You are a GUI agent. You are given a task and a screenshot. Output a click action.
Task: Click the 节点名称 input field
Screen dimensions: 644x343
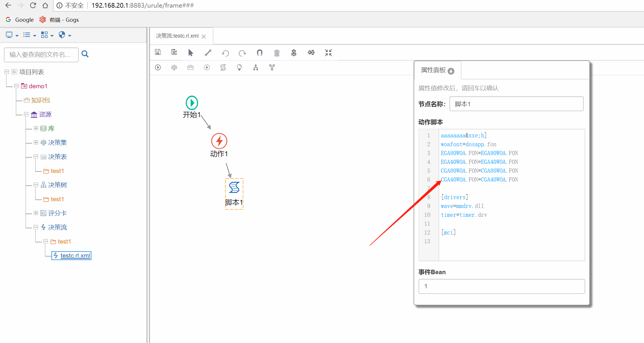[x=516, y=104]
